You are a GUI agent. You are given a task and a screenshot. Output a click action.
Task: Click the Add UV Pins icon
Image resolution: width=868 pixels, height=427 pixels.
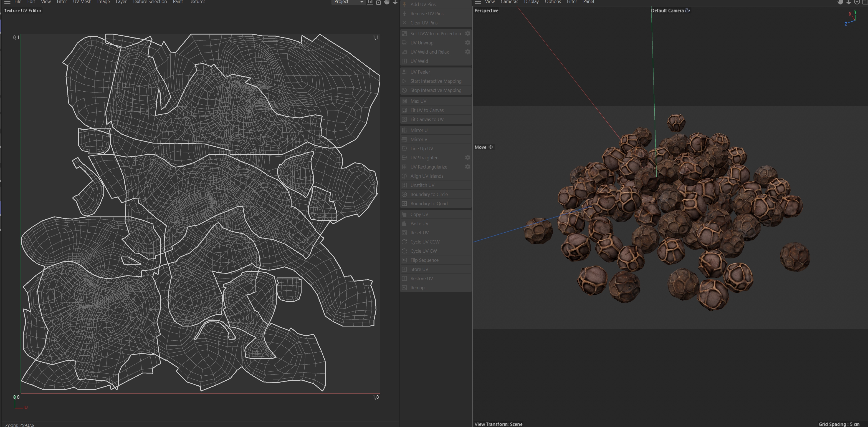pos(404,4)
